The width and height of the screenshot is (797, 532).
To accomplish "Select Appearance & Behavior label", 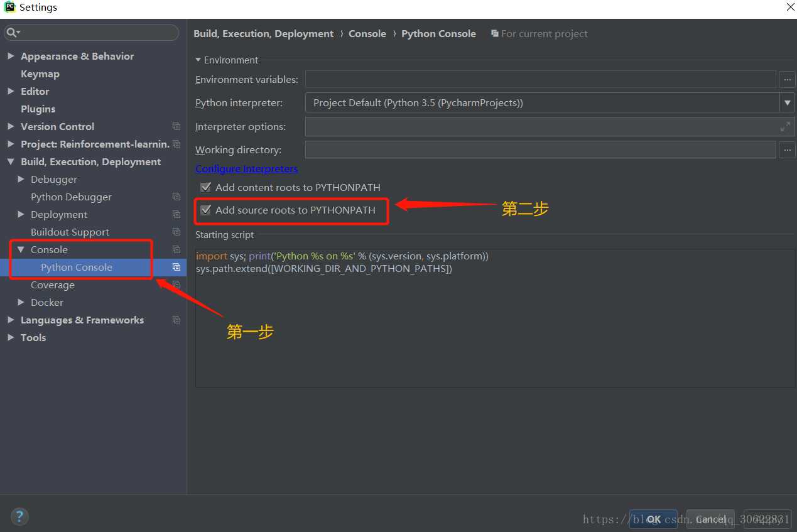I will pyautogui.click(x=77, y=56).
